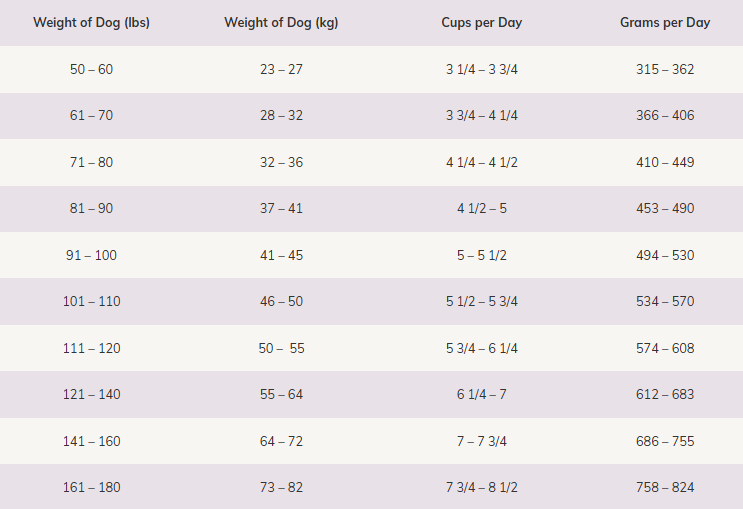Select the '37 – 41' kg cell
Viewport: 743px width, 509px height.
281,209
